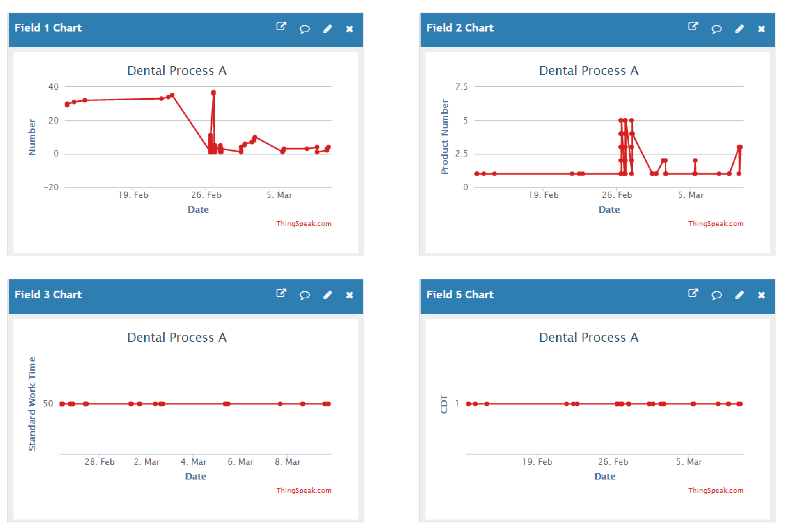This screenshot has width=787, height=532.
Task: Click comment bubble on Field 2 Chart
Action: point(716,29)
